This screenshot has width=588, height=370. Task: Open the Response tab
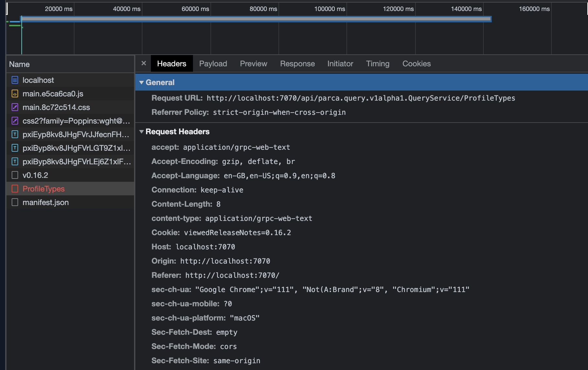click(297, 63)
